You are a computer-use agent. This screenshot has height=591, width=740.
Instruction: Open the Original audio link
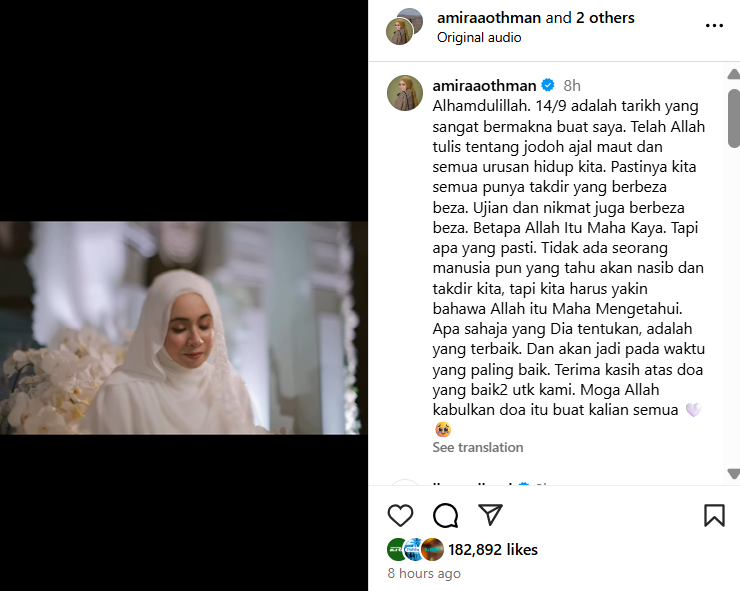pyautogui.click(x=479, y=37)
